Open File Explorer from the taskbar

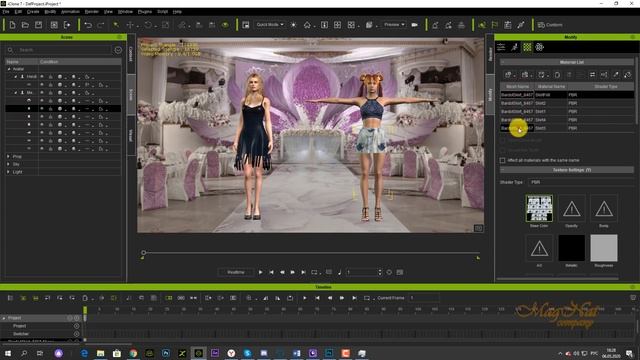(x=100, y=353)
